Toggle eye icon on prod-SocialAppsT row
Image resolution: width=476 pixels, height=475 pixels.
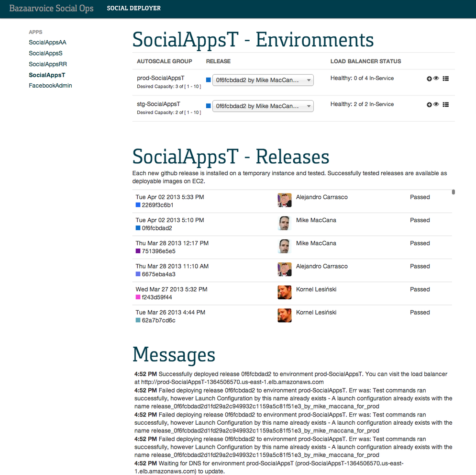pos(436,78)
